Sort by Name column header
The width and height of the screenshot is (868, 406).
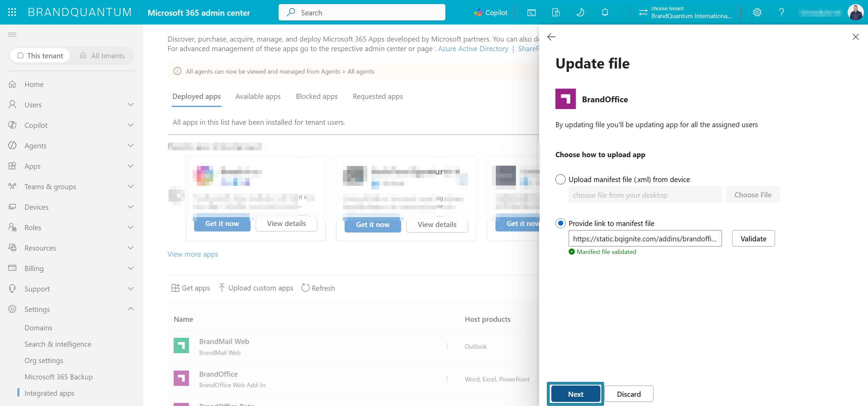(183, 319)
